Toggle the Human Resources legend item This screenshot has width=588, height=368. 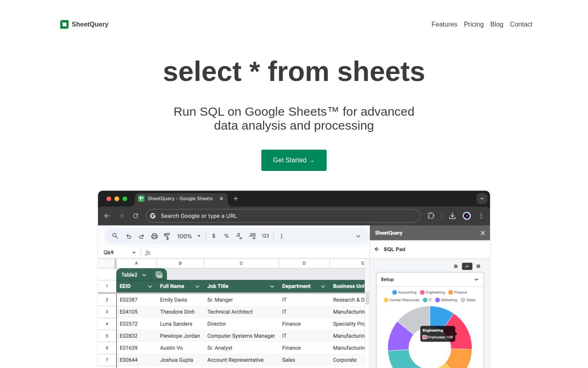tap(401, 300)
